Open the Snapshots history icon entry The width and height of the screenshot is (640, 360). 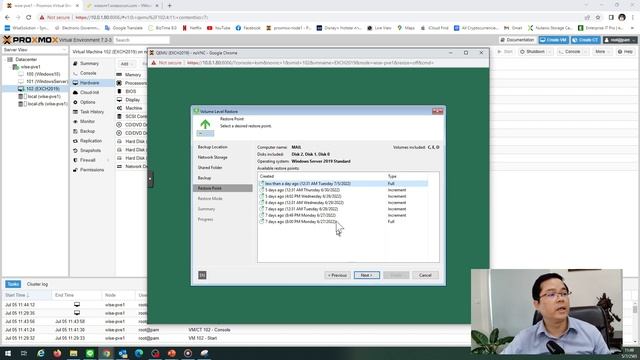[x=76, y=151]
